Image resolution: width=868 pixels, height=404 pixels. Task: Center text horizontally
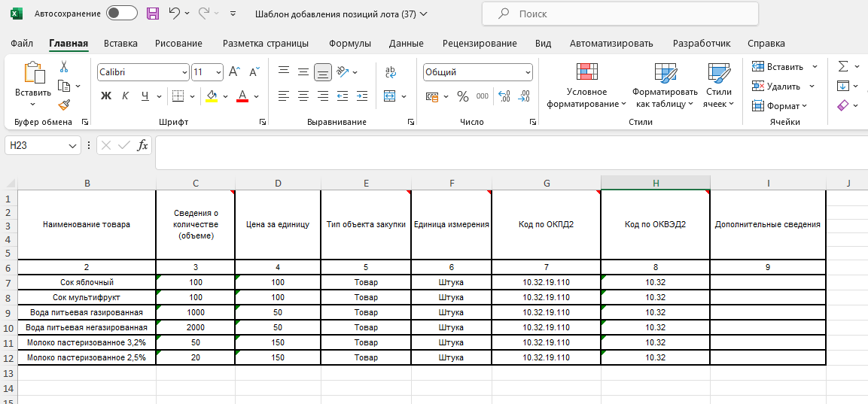(303, 96)
